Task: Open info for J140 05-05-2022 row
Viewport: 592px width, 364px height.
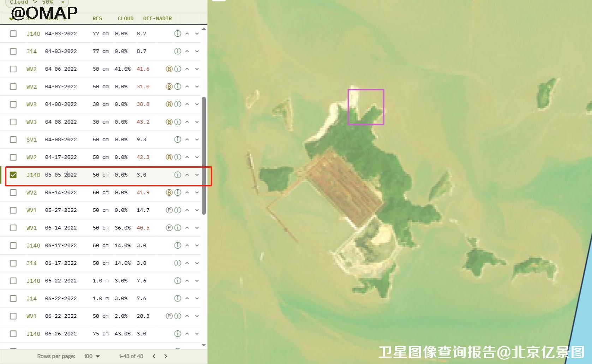Action: click(x=178, y=175)
